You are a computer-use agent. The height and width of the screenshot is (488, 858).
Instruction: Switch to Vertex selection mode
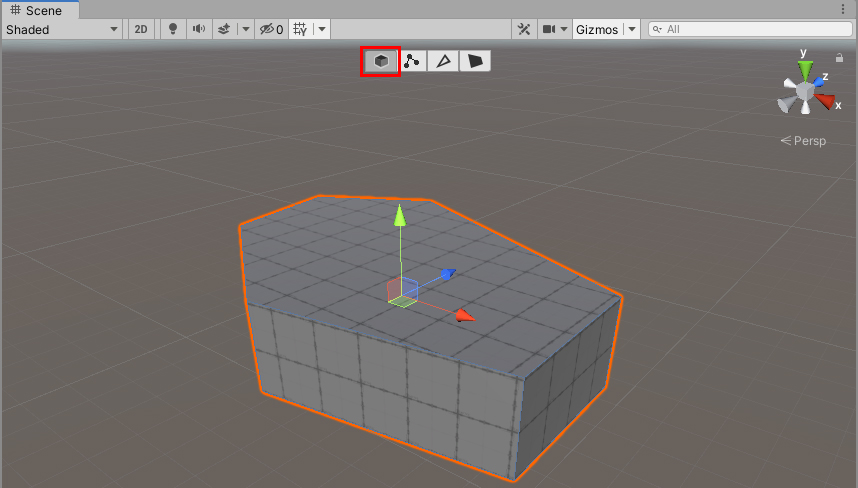[x=412, y=62]
